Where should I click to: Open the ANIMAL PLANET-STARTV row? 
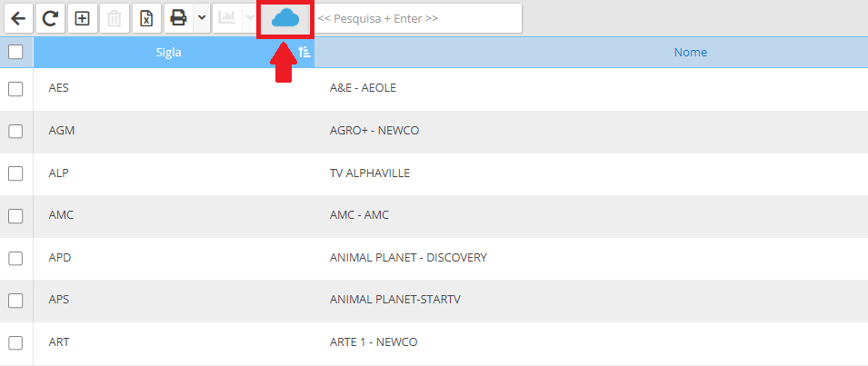click(434, 301)
